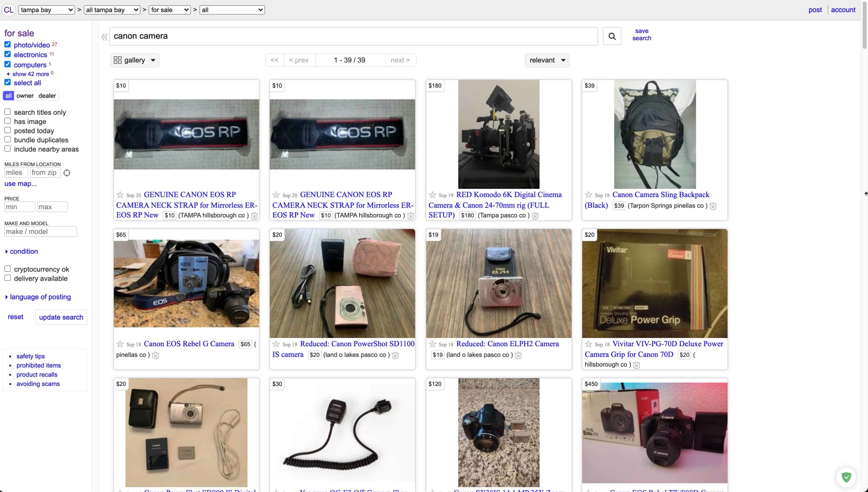Click the update search button

[61, 317]
